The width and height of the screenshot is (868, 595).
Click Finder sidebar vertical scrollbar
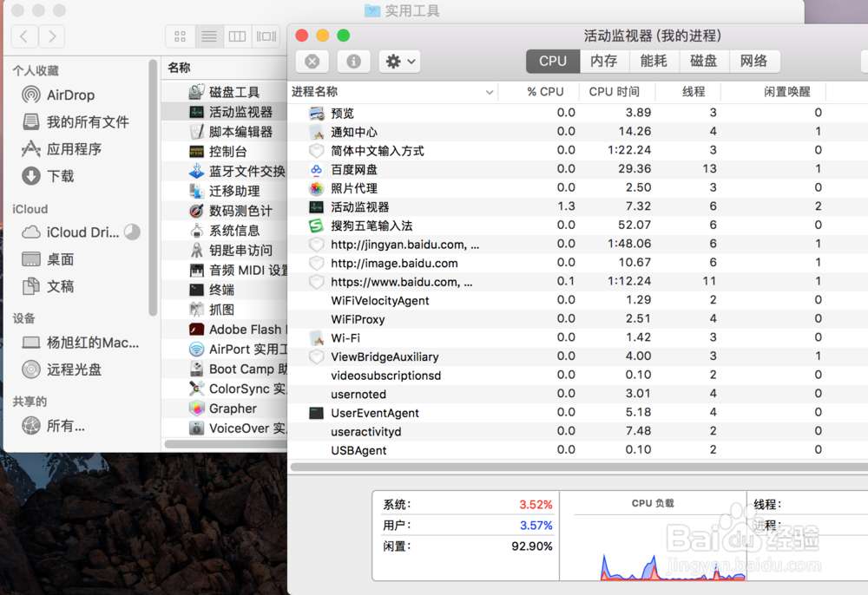click(153, 188)
